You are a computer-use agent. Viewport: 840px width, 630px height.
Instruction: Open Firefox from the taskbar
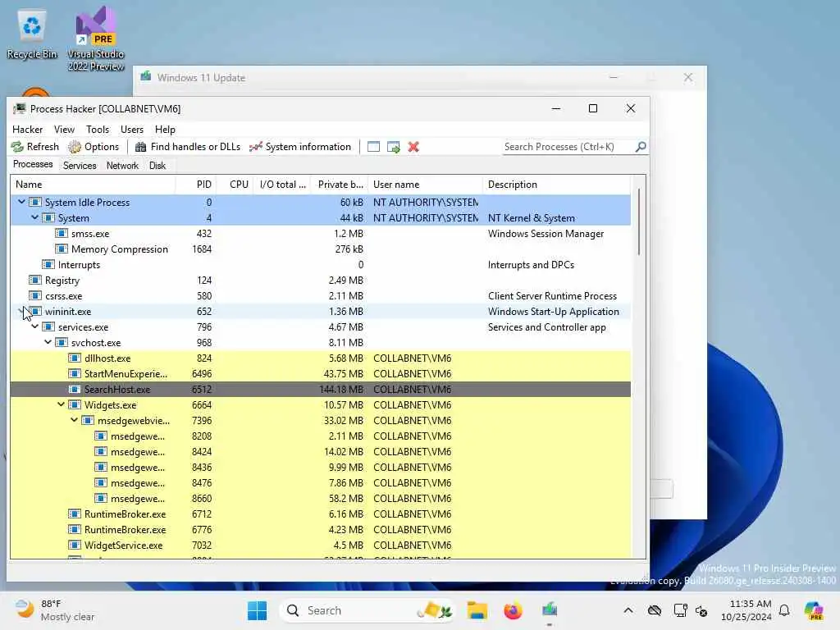point(513,610)
